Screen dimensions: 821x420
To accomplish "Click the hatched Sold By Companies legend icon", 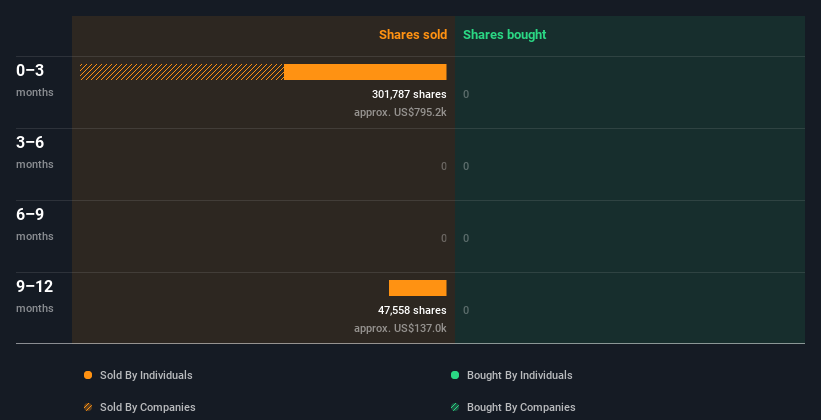I will 88,407.
